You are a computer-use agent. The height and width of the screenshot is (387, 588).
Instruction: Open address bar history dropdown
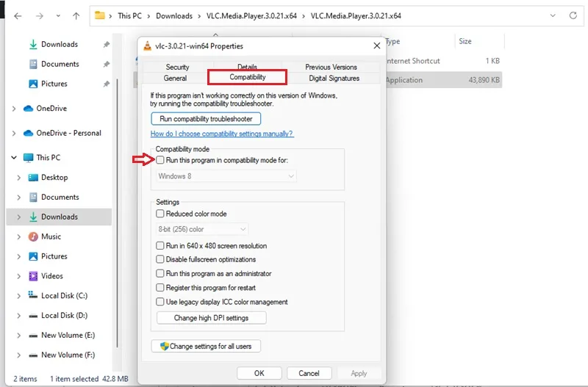click(x=553, y=15)
